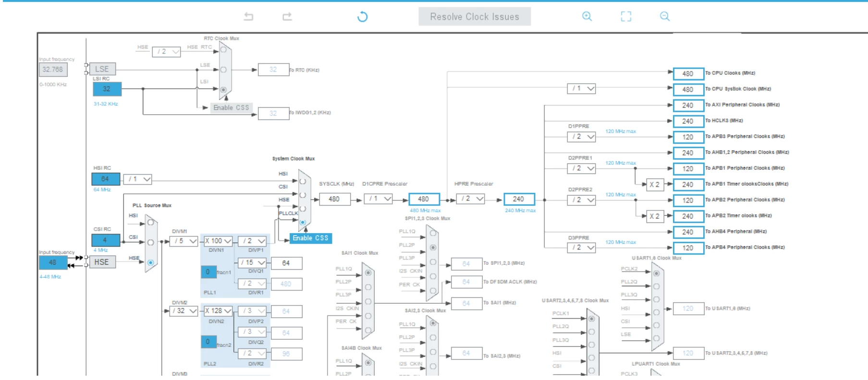Select PLLCLK in System Clock Mux
Viewport: 868px width, 380px height.
coord(303,222)
